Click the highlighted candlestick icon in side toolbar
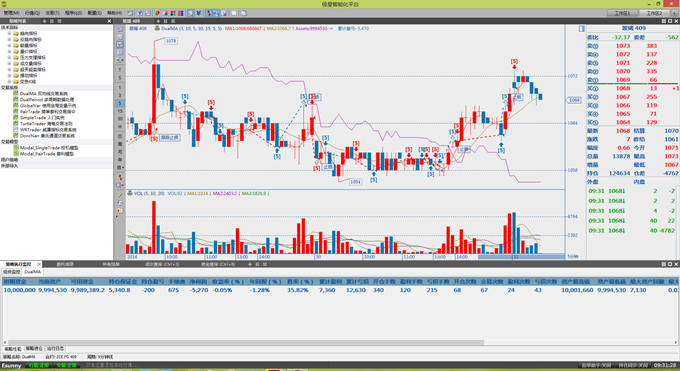The height and width of the screenshot is (371, 680). [120, 44]
